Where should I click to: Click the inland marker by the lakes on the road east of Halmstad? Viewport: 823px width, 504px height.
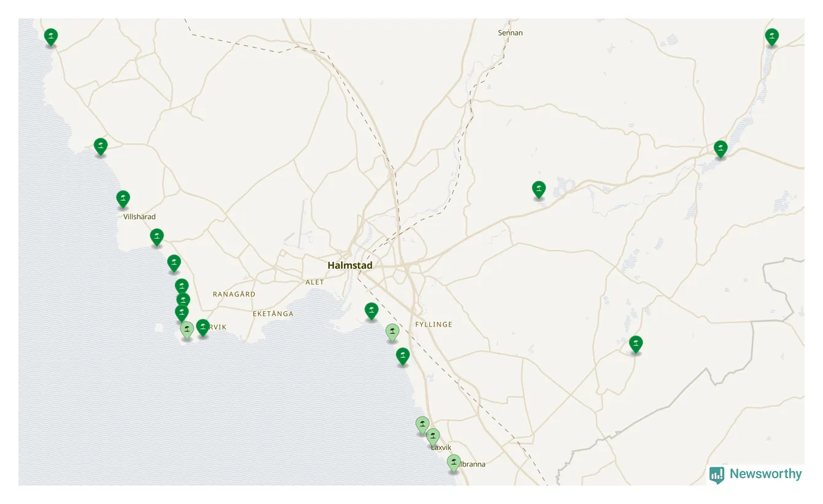click(539, 190)
